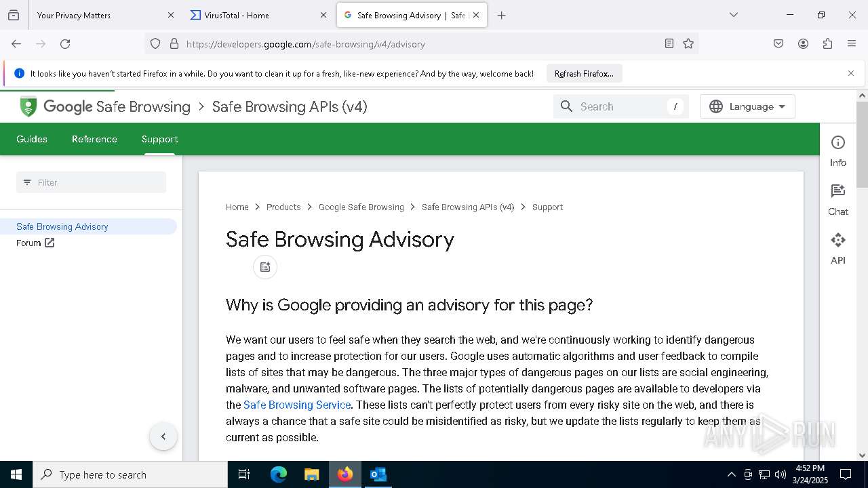
Task: Open the Info side panel
Action: (x=838, y=151)
